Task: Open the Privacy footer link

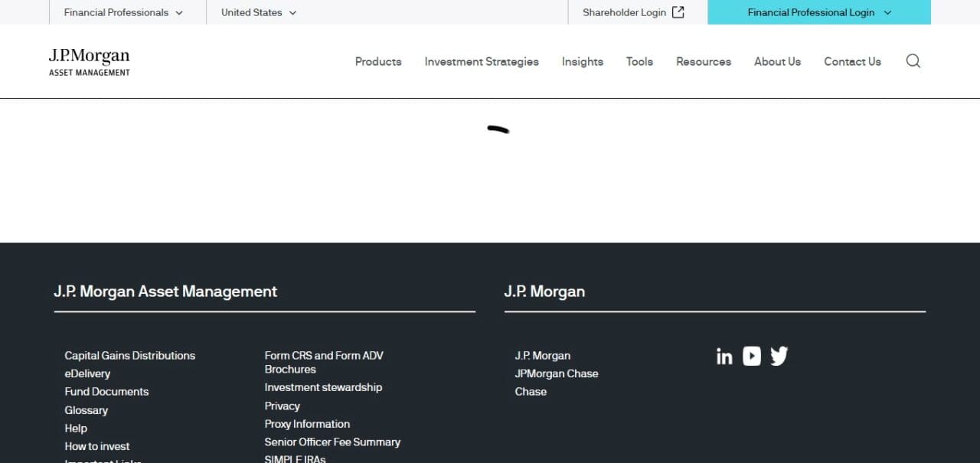Action: (x=282, y=406)
